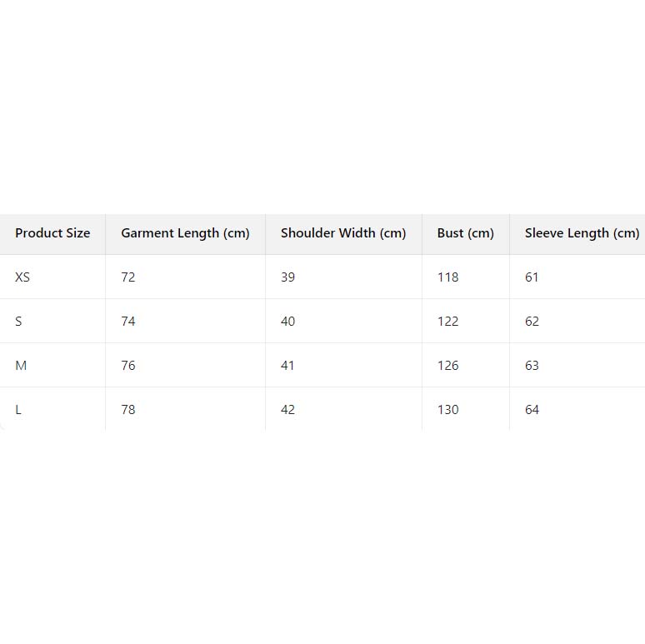Viewport: 645px width, 644px height.
Task: Click bust value 118
Action: click(448, 277)
